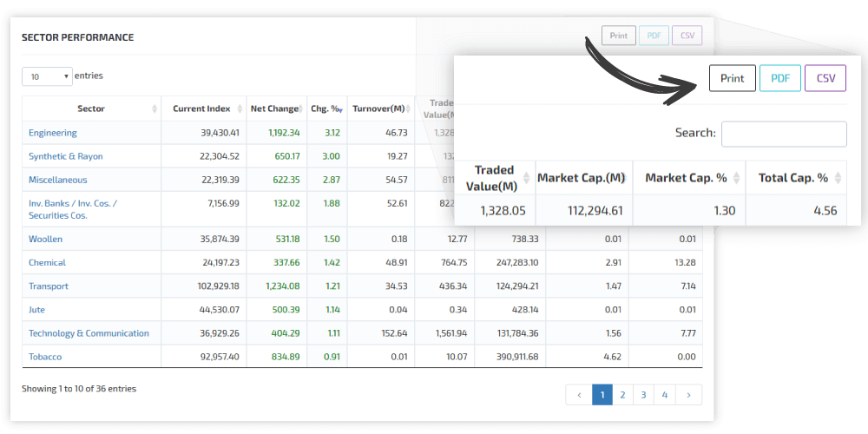868x434 pixels.
Task: Sort enlarged Total Cap. % column arrows
Action: point(838,178)
